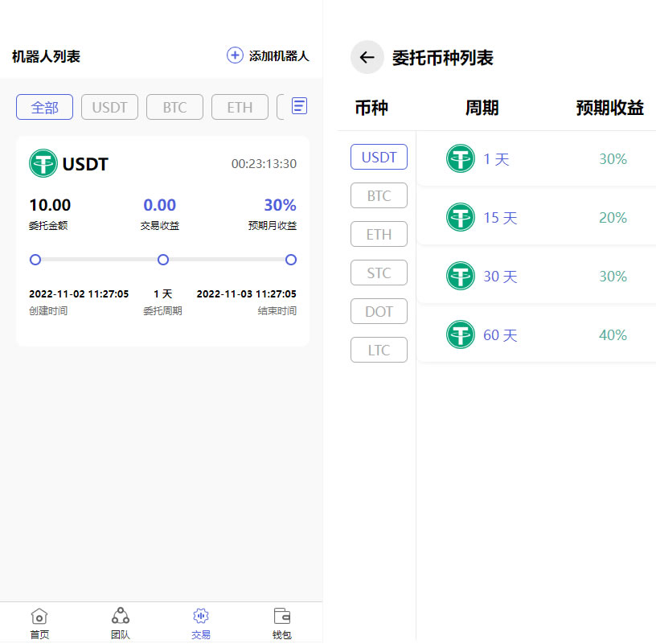Choose STC in the currency sidebar
The image size is (656, 644).
pyautogui.click(x=379, y=273)
